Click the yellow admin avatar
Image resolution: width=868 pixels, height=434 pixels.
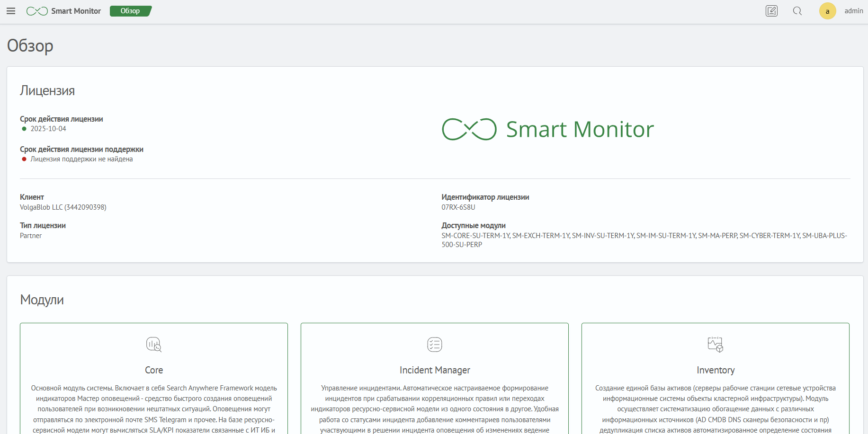pos(828,11)
